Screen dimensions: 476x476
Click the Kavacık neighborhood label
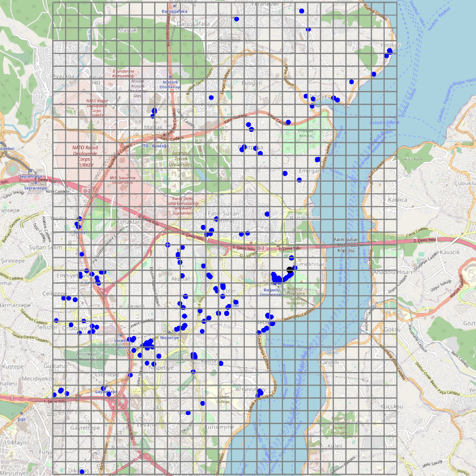[450, 252]
